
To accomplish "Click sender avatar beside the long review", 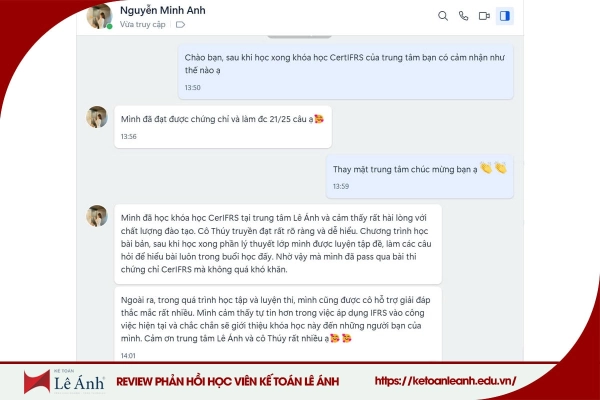I will 97,216.
